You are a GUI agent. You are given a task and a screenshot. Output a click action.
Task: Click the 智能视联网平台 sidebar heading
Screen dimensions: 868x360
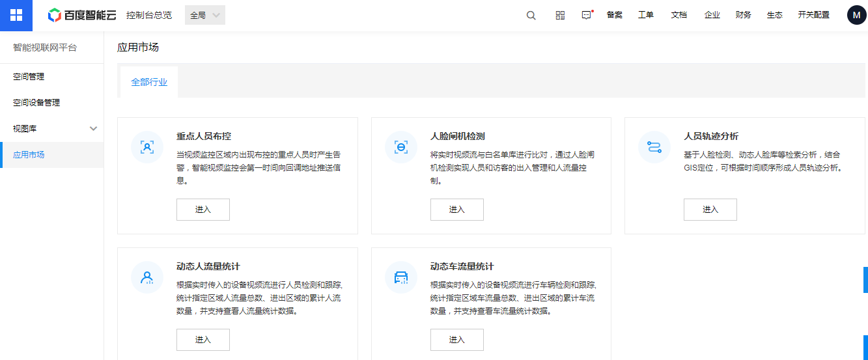point(45,48)
